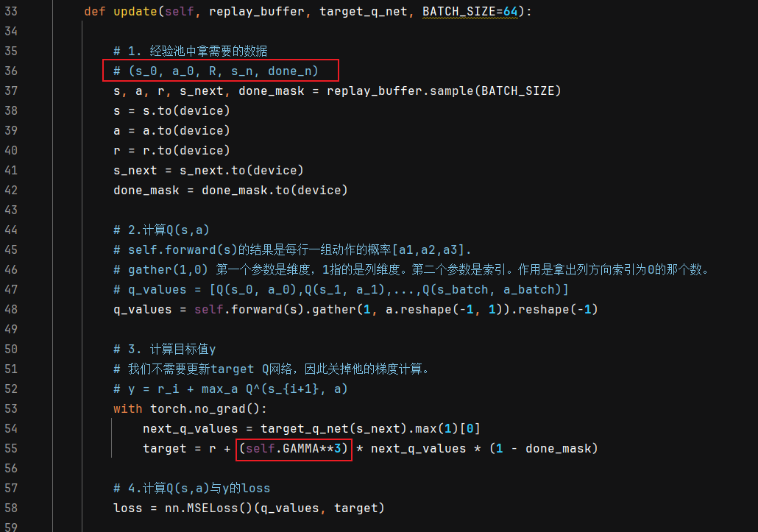Place cursor on the update function name
The width and height of the screenshot is (758, 532).
tap(135, 11)
